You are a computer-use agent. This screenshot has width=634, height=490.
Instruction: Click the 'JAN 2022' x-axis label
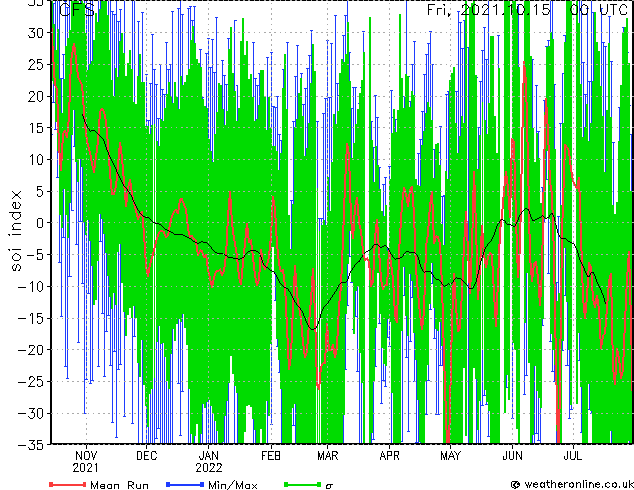click(209, 462)
